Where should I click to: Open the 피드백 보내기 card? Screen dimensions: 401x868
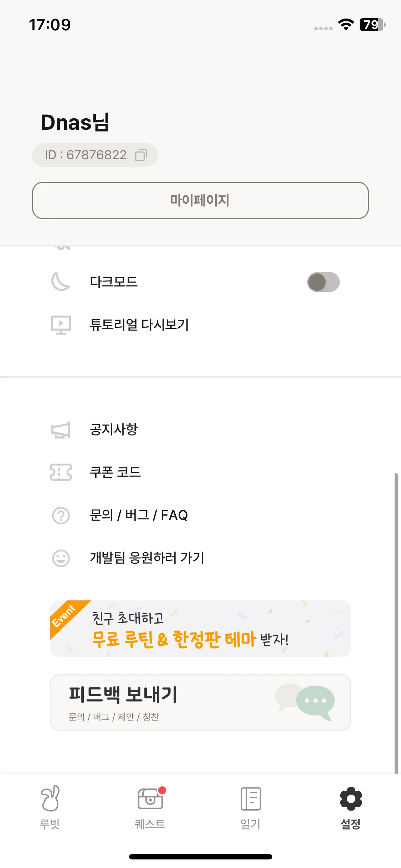(200, 702)
